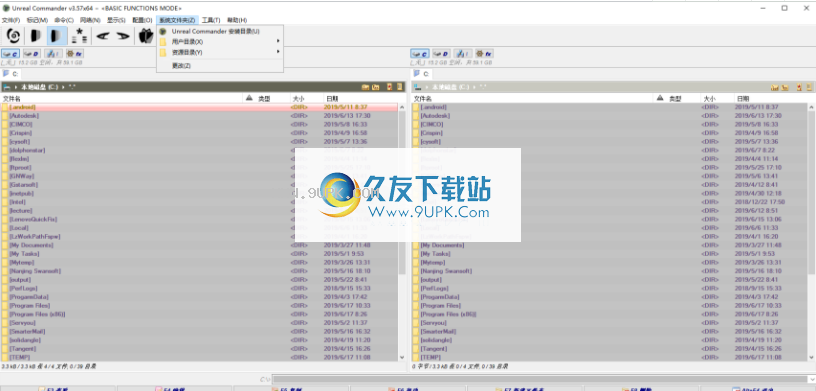816x391 pixels.
Task: Select the highlighted second panel-view toolbar icon
Action: pos(57,36)
